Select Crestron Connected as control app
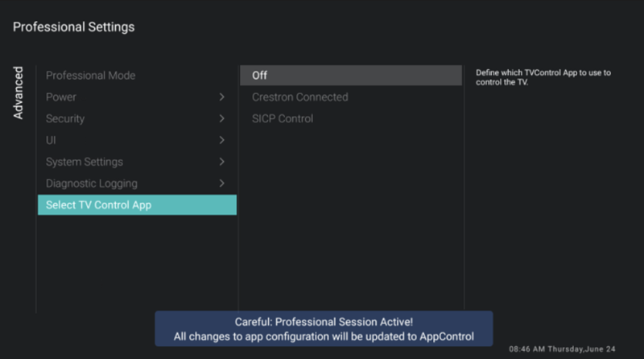 coord(299,97)
